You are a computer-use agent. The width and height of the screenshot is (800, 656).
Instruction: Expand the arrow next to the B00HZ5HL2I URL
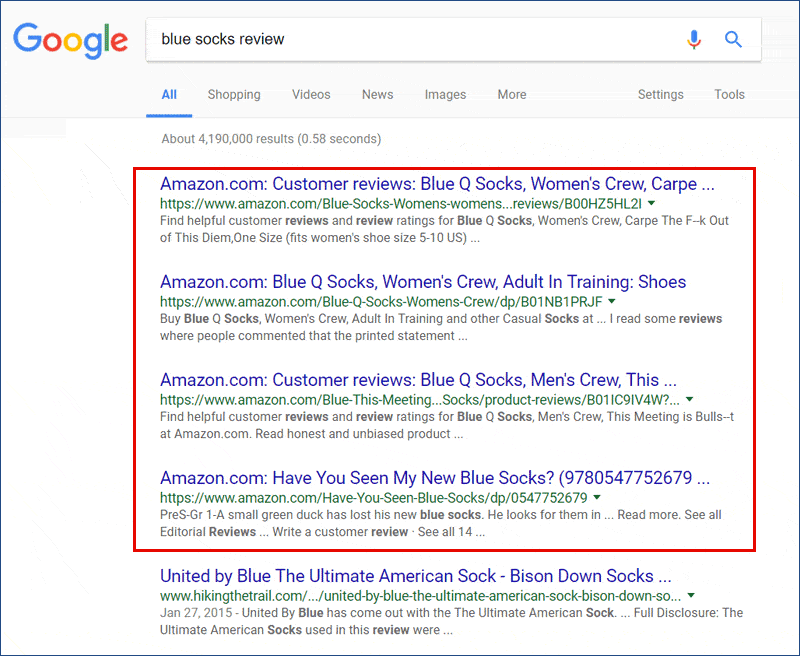pyautogui.click(x=652, y=203)
